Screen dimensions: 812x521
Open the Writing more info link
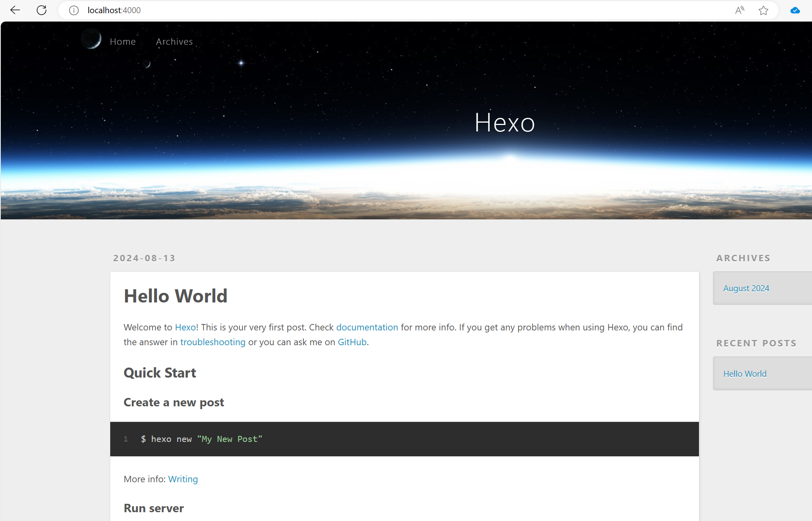pos(183,479)
